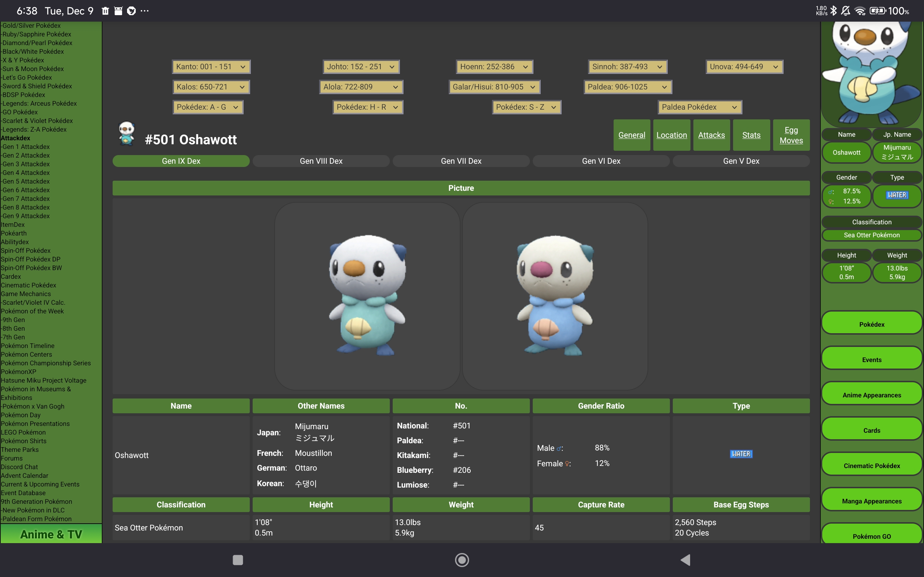Click the Anime Appearances button

coord(871,395)
